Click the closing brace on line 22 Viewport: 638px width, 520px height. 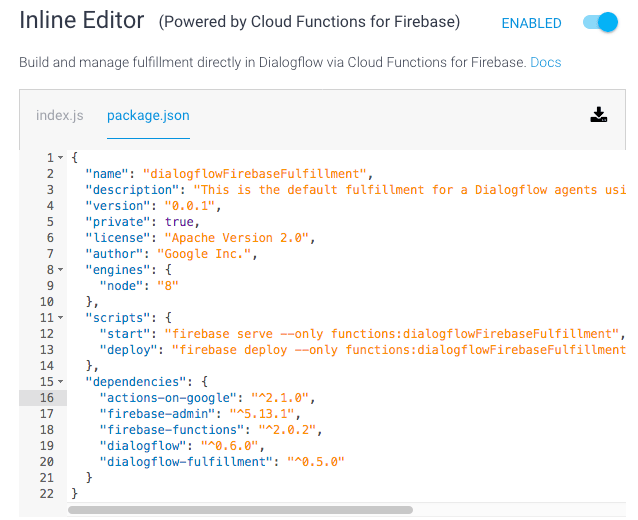click(x=74, y=494)
